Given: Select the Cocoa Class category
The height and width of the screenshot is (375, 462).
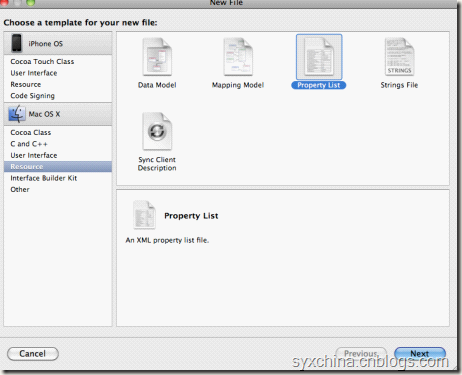Looking at the screenshot, I should pyautogui.click(x=31, y=133).
